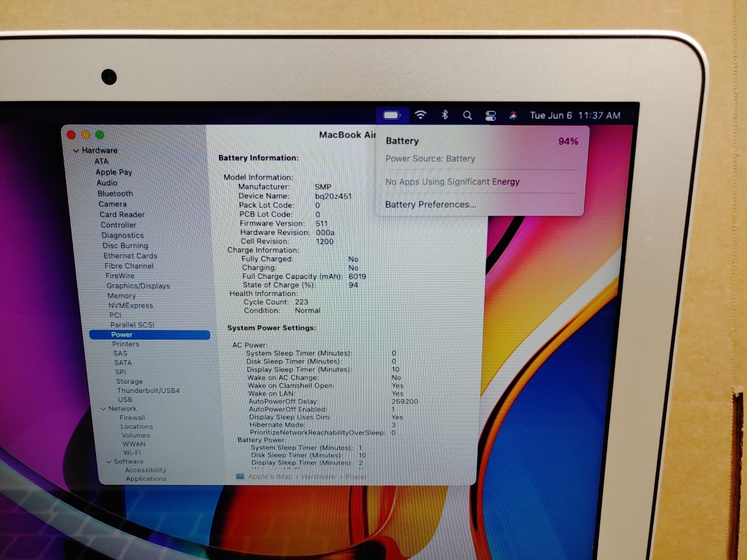Open Control Center icon in menu bar
The image size is (747, 560).
pos(490,116)
